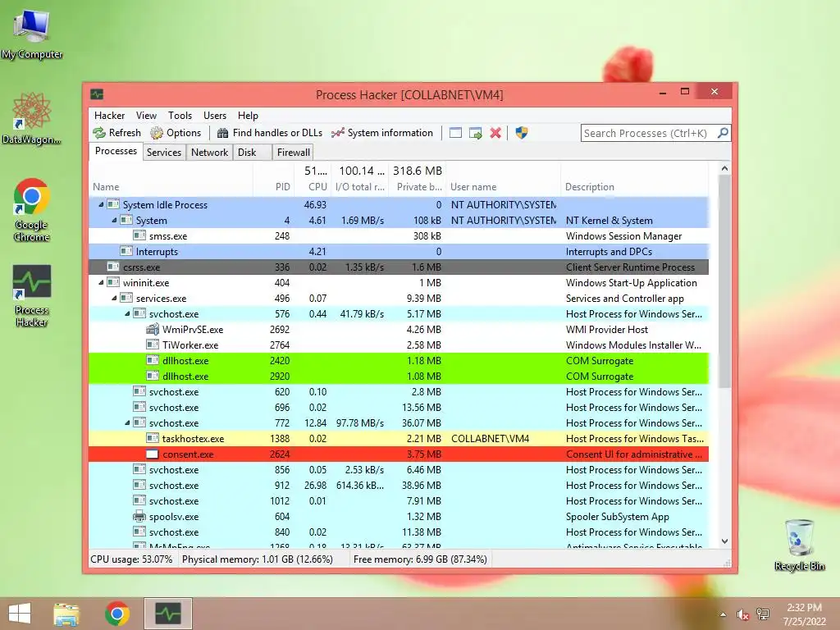Select the Recycle Bin desktop icon
Image resolution: width=840 pixels, height=630 pixels.
click(799, 545)
